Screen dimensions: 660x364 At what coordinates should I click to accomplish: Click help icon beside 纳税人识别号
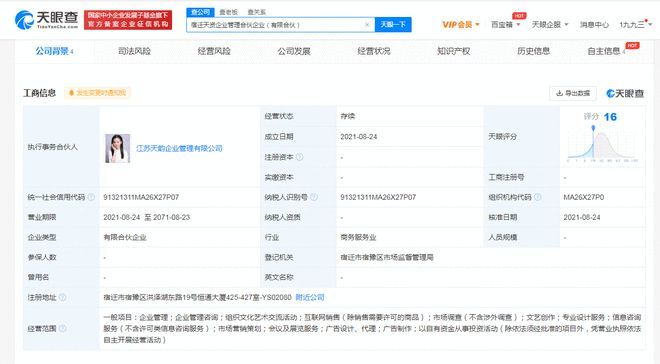pos(314,197)
